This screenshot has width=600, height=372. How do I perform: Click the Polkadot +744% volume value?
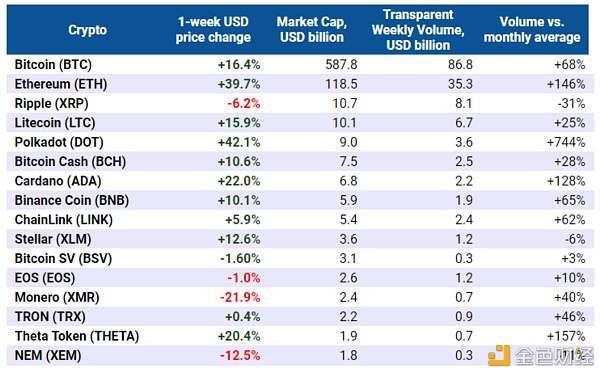(x=566, y=142)
